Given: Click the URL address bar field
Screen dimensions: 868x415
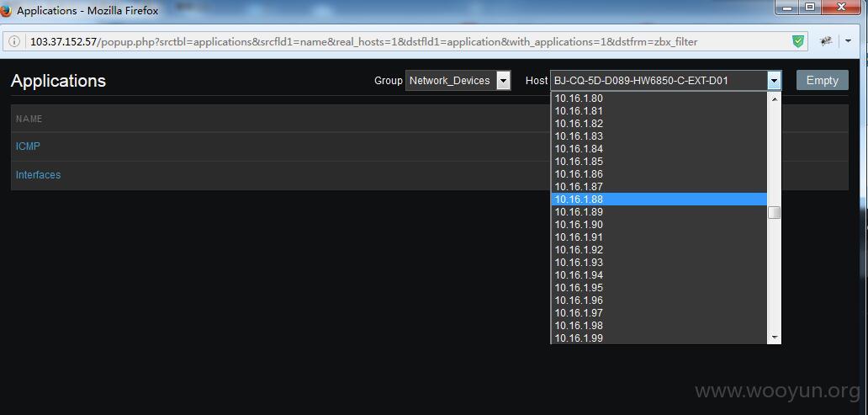Looking at the screenshot, I should 407,41.
